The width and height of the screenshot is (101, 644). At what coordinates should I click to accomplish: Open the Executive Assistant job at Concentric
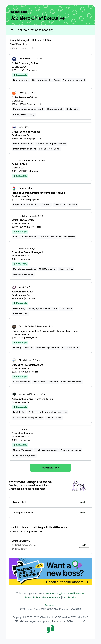[x=23, y=433]
